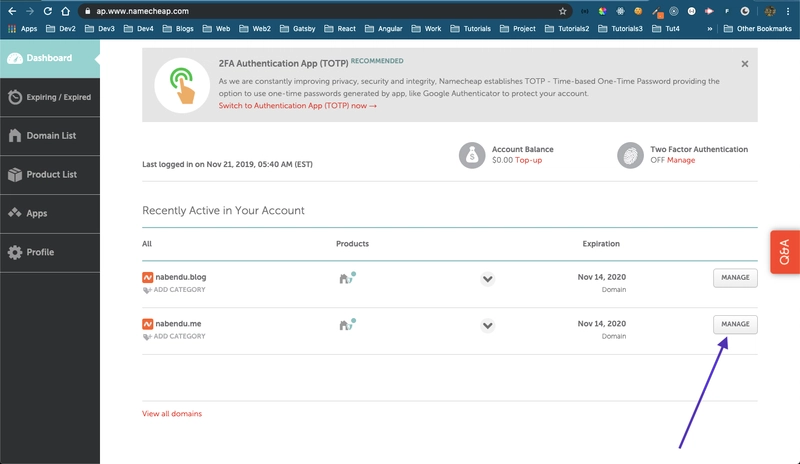Open the Web2 bookmarks folder
This screenshot has width=800, height=464.
(x=255, y=29)
